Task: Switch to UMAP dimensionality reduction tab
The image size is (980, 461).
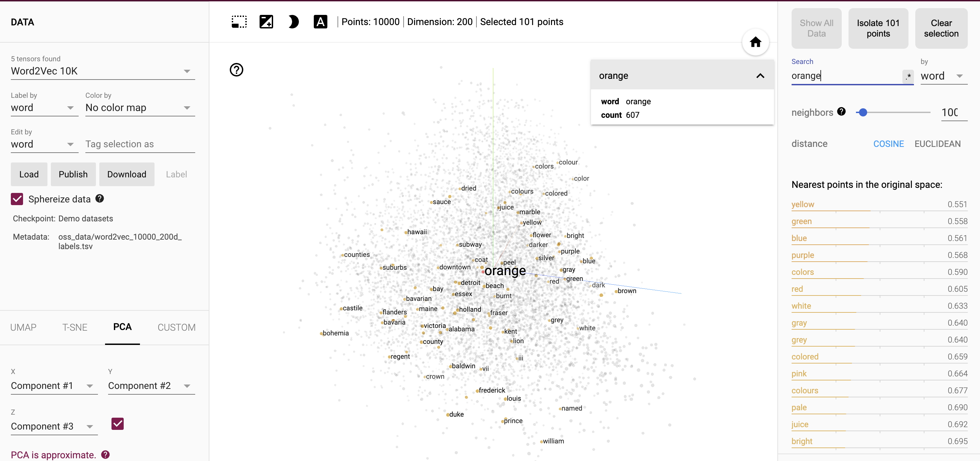Action: [23, 327]
